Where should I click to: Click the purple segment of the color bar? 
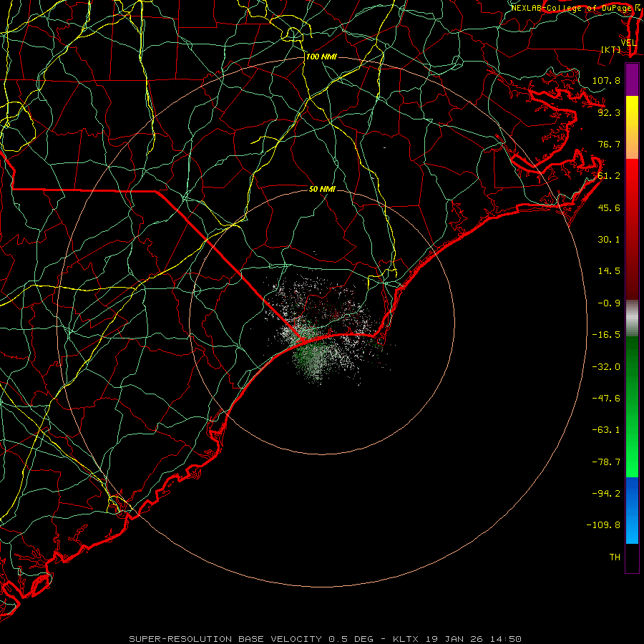click(632, 79)
